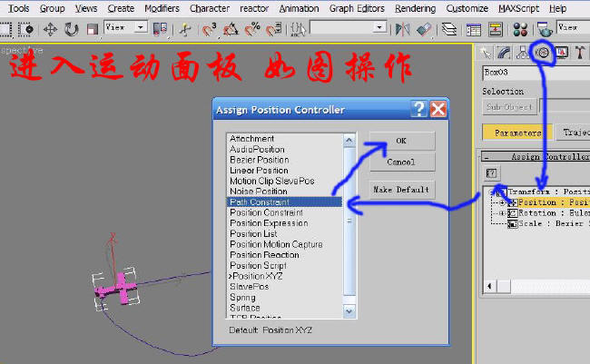Click the Render Scene teapot icon

click(544, 29)
